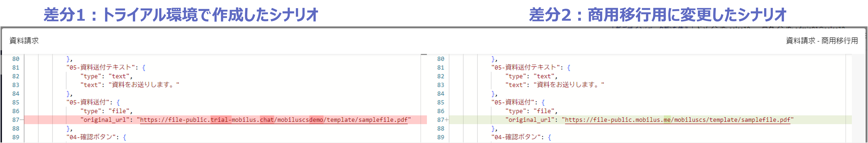Click "05-資料送付" key on line 85, 資料請求 pane

tap(88, 102)
